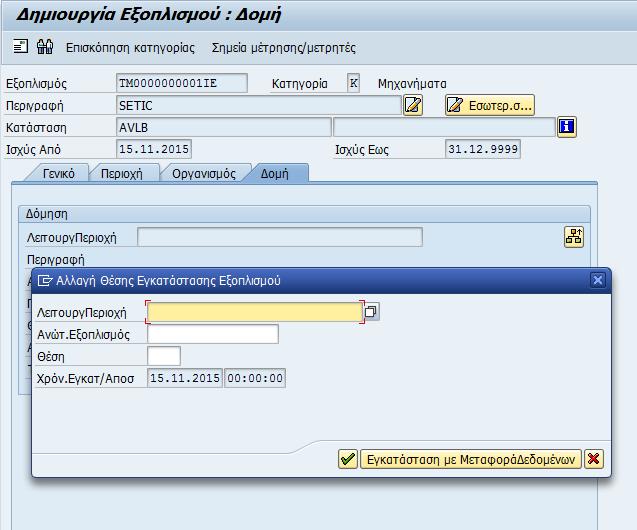Open Επισκόπηση κατηγορίας in the toolbar
Screen dimensions: 637x530
(130, 48)
